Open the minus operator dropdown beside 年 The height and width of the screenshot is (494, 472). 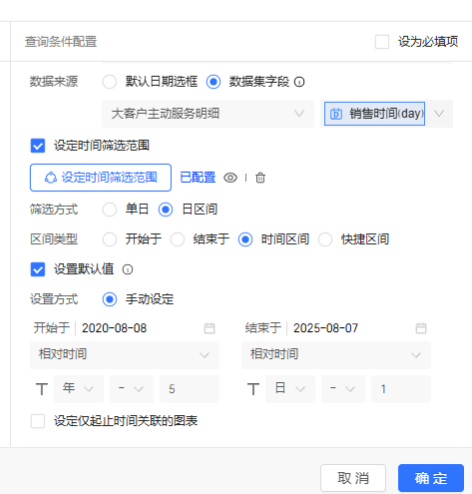click(x=132, y=389)
